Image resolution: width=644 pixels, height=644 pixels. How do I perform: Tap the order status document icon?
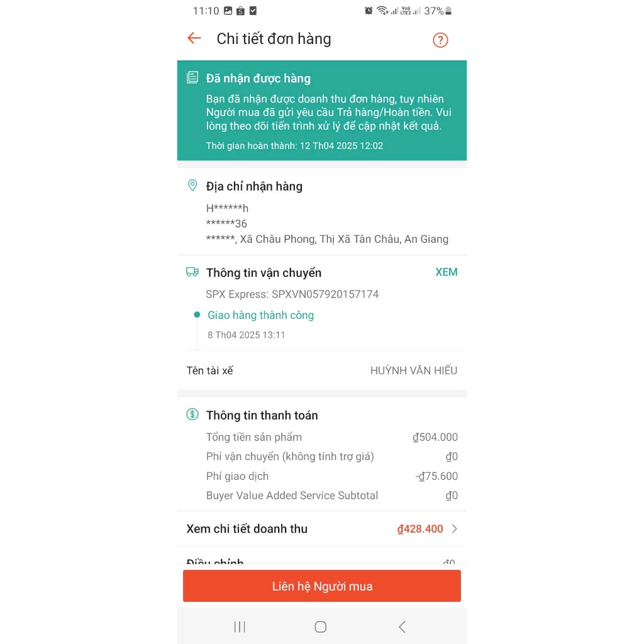click(x=192, y=77)
